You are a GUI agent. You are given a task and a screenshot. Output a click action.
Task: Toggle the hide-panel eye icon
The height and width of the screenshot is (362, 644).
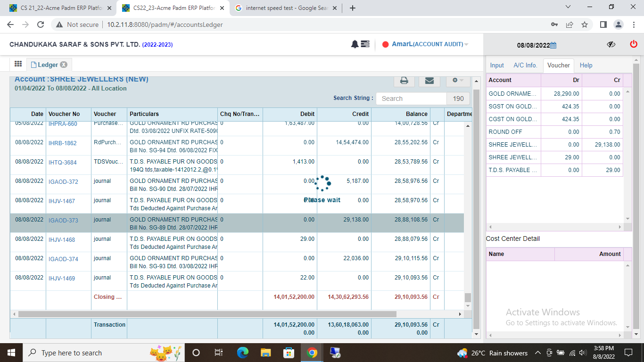click(x=611, y=44)
